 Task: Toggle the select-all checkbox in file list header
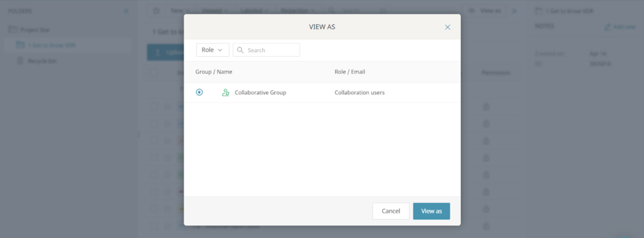click(154, 73)
